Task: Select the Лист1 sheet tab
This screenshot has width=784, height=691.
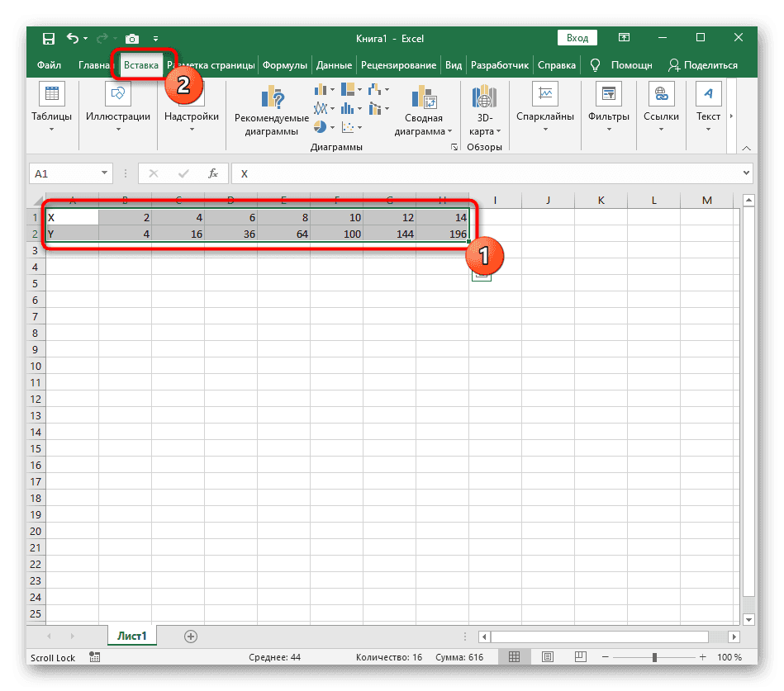Action: point(131,636)
